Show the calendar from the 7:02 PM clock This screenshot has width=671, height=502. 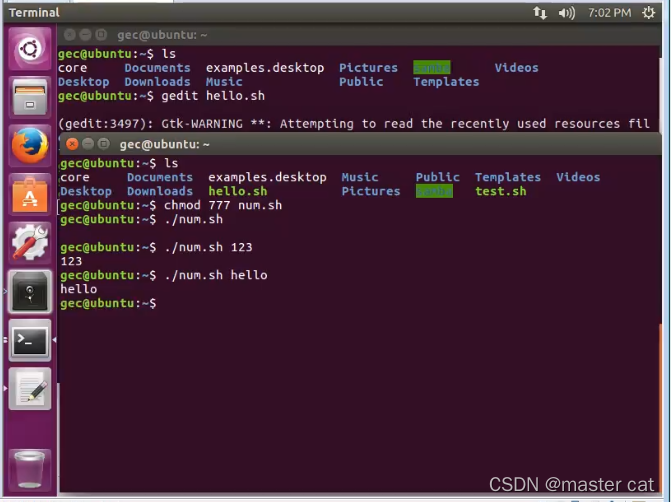[609, 13]
